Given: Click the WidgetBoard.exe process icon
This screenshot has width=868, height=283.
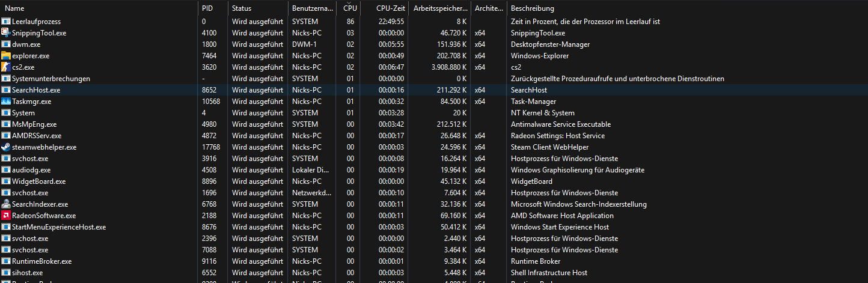Looking at the screenshot, I should pos(6,181).
